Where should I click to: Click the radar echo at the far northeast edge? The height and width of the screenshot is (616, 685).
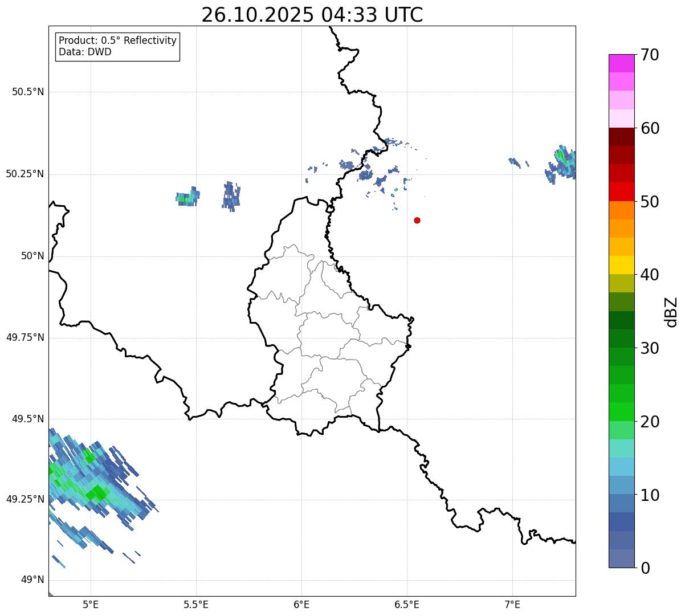563,162
